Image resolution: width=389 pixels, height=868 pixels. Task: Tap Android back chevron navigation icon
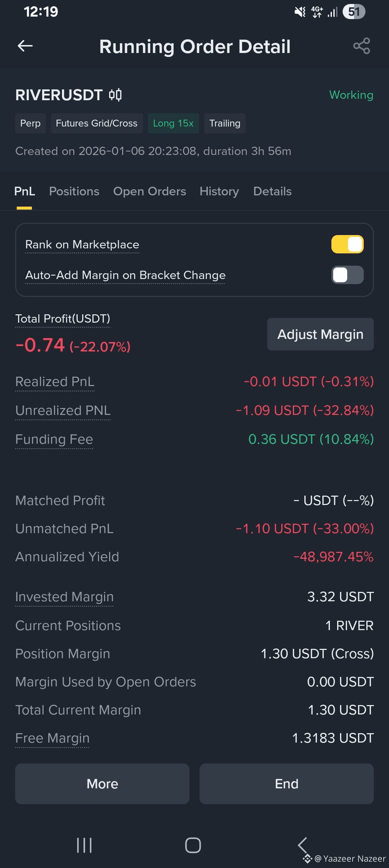coord(302,845)
